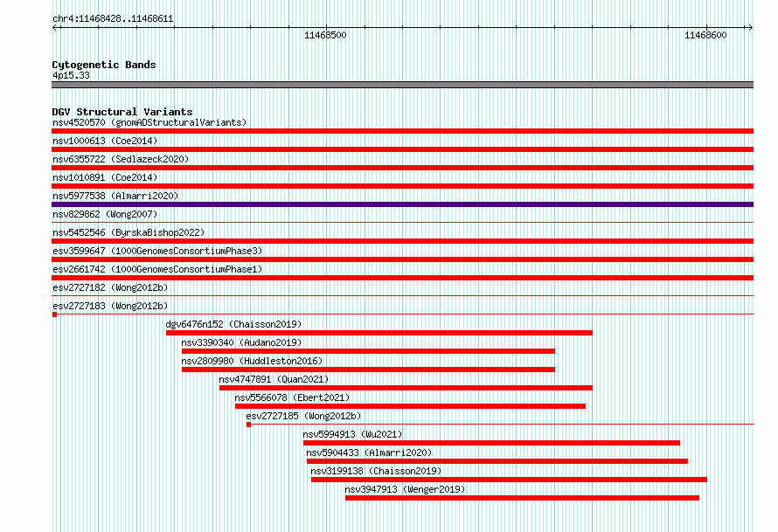The image size is (778, 532).
Task: Click the red bar of nsv3390340
Action: click(368, 351)
